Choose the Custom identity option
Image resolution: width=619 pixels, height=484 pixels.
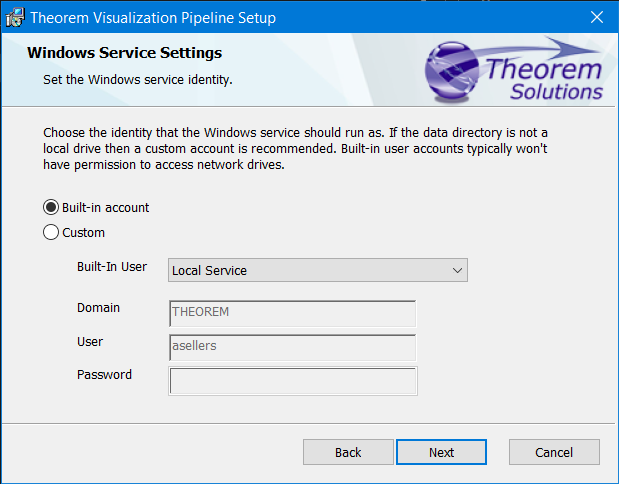(x=51, y=233)
